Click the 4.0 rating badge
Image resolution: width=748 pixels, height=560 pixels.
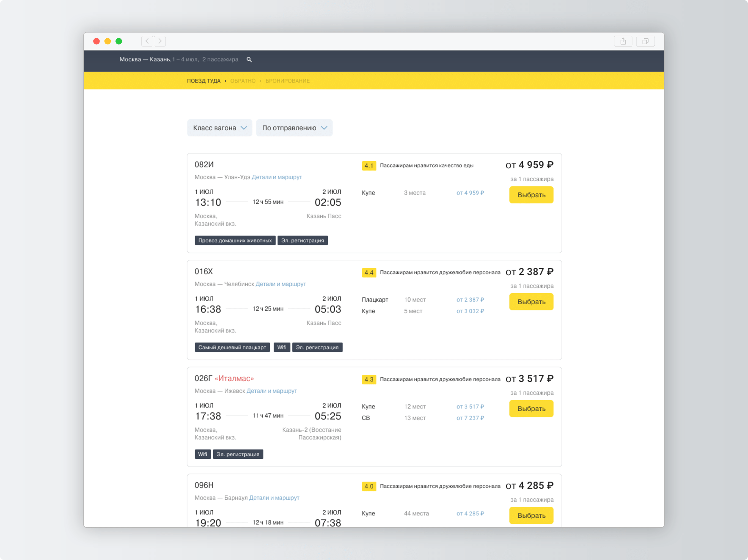[369, 486]
